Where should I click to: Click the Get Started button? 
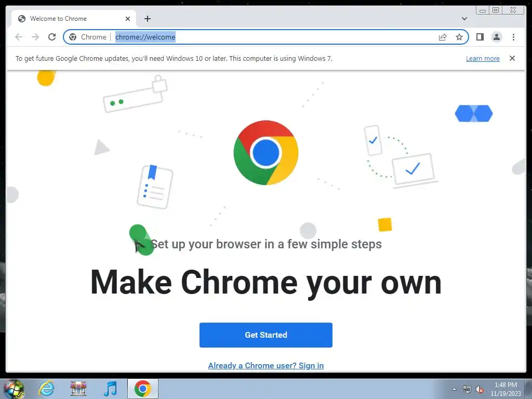click(x=265, y=335)
